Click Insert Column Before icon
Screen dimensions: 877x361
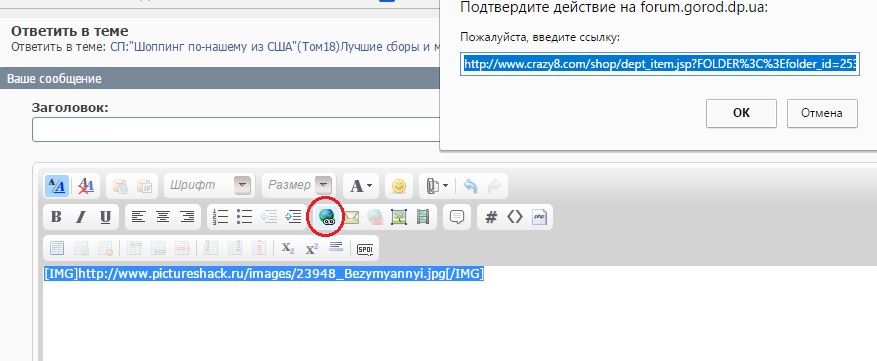click(211, 248)
